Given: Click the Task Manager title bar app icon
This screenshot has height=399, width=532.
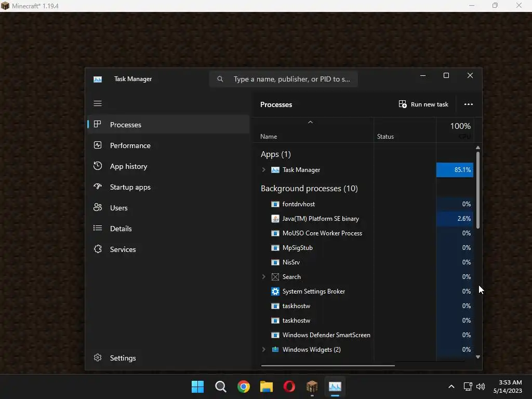Looking at the screenshot, I should click(x=98, y=79).
